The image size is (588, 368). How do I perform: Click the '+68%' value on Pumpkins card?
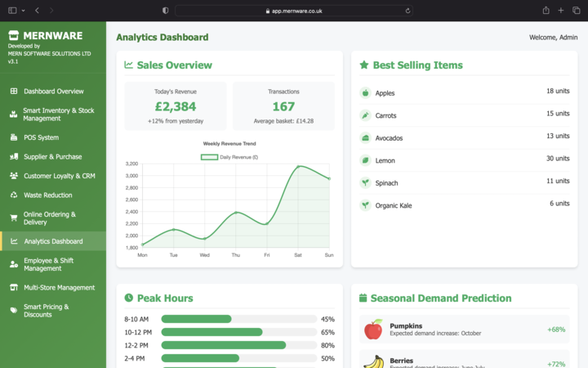click(x=556, y=330)
